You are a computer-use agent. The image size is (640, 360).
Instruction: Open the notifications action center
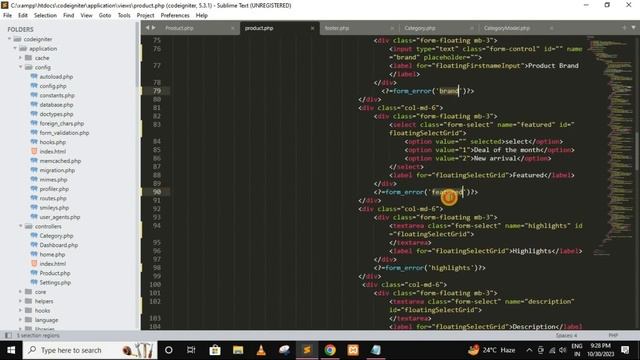(625, 350)
